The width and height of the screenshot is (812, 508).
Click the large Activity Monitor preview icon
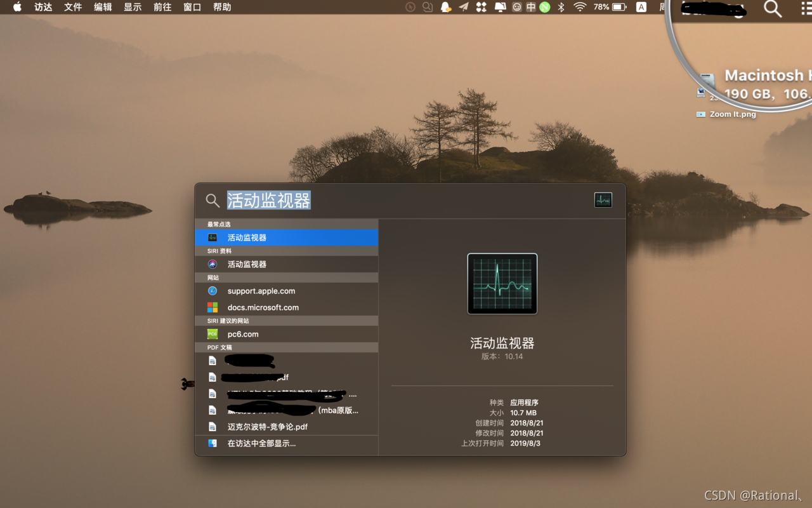(502, 284)
